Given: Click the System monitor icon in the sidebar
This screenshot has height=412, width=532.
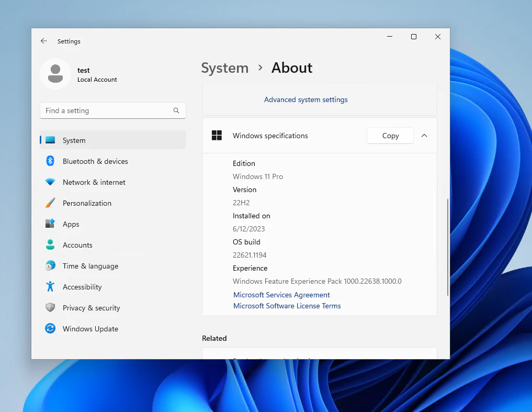Looking at the screenshot, I should pyautogui.click(x=50, y=140).
